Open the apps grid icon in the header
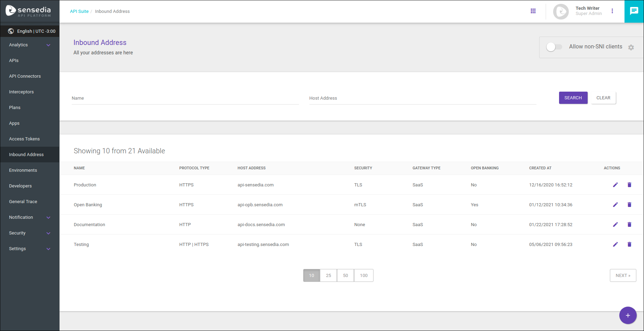 pos(533,11)
